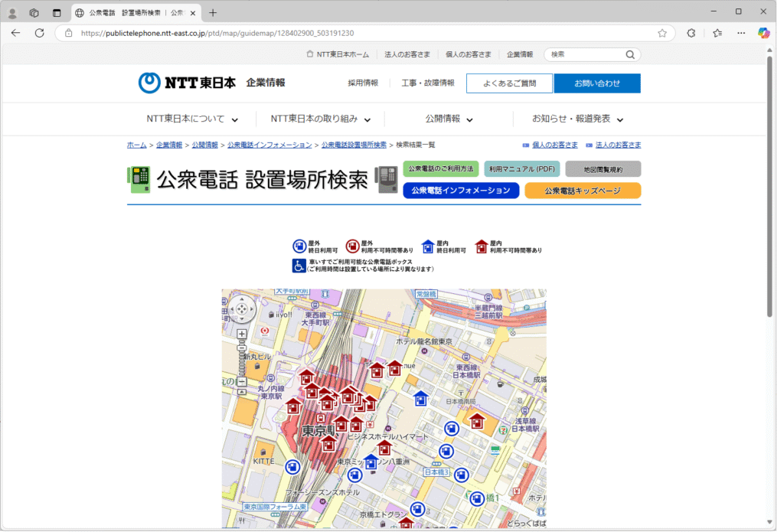Open the Workspaces icon in the title bar
The height and width of the screenshot is (532, 784).
coord(34,13)
